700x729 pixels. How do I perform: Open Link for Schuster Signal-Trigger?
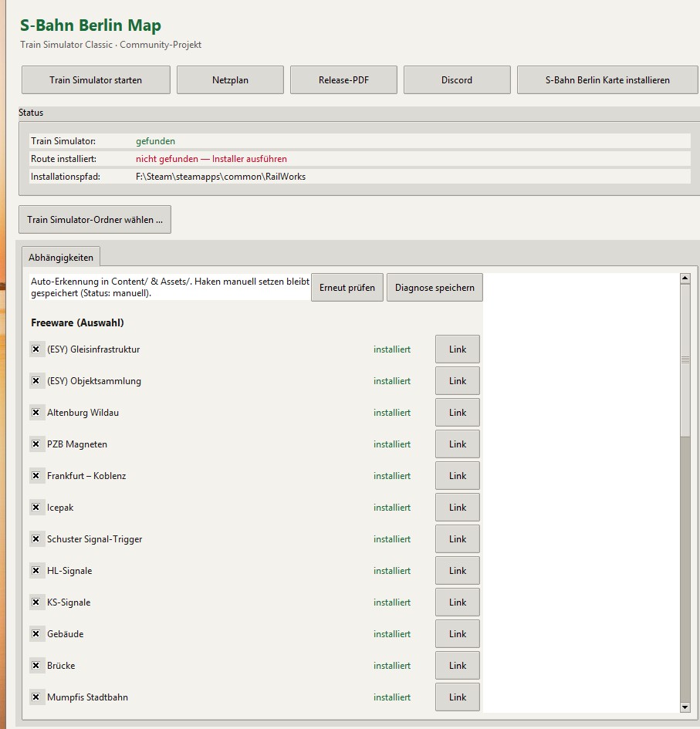click(x=458, y=539)
